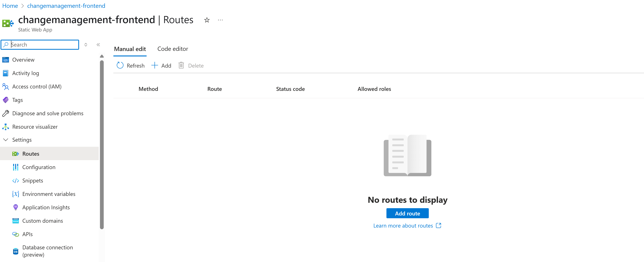Click the Configuration bars icon

click(x=15, y=167)
